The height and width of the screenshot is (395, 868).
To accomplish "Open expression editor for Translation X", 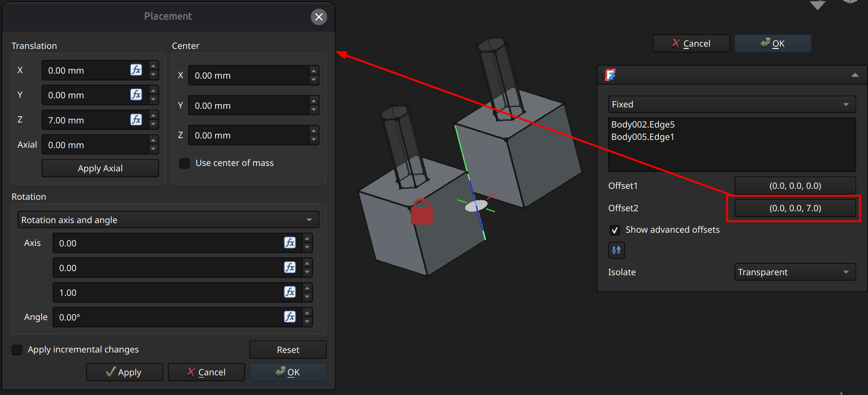I will tap(136, 70).
